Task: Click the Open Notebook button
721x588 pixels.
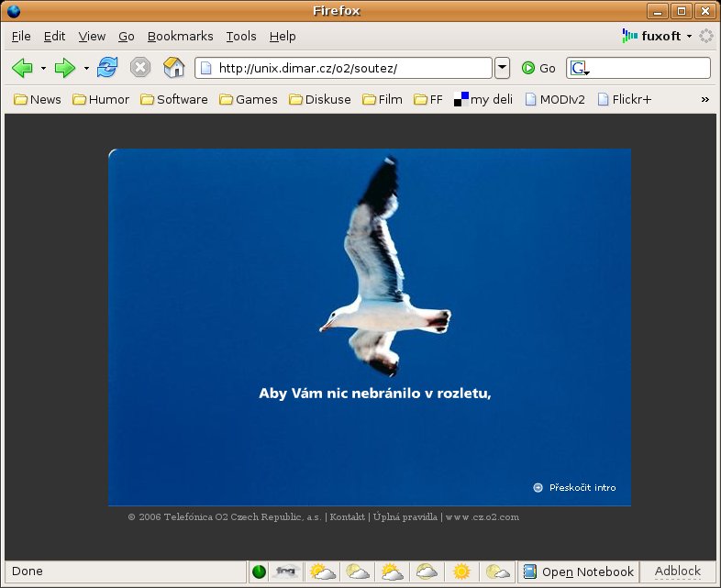Action: (x=579, y=571)
